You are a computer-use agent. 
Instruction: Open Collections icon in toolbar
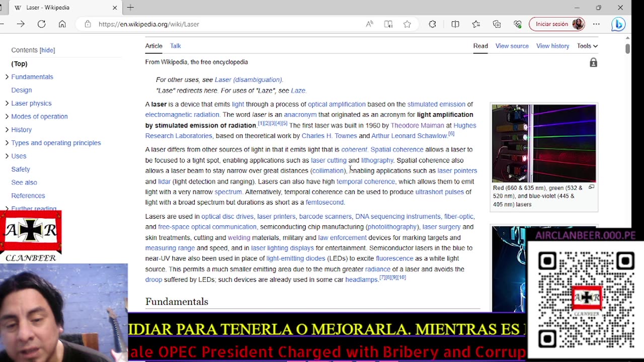pyautogui.click(x=497, y=24)
